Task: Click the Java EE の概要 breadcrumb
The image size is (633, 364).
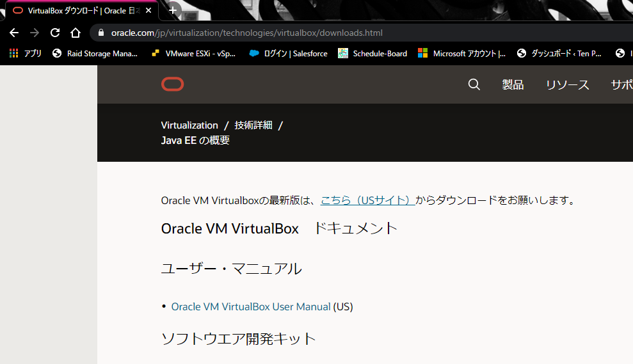Action: (x=195, y=140)
